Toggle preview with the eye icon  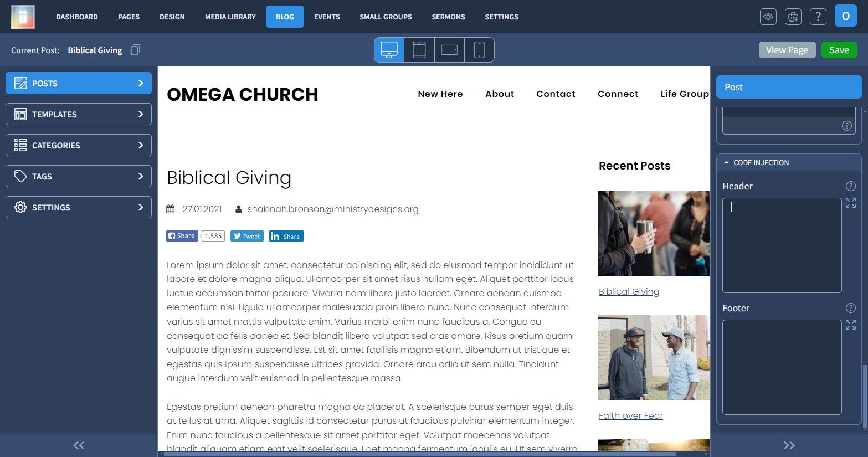click(768, 17)
